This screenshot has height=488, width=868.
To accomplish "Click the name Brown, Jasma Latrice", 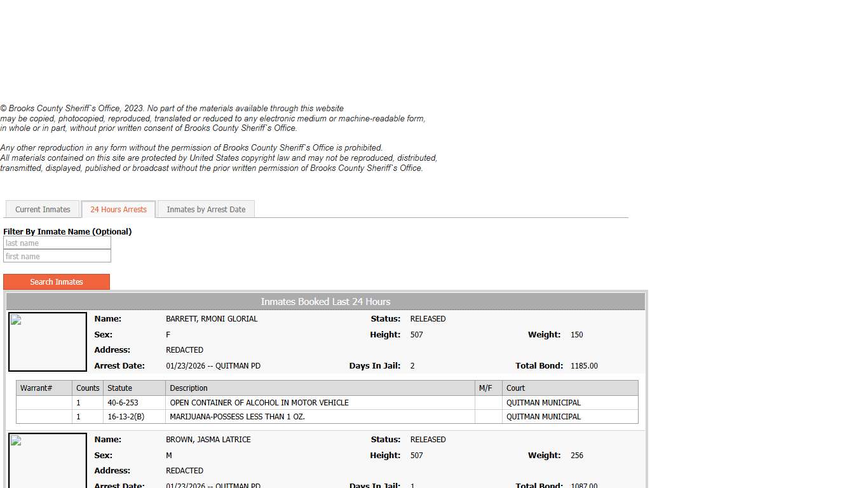I will pos(208,440).
